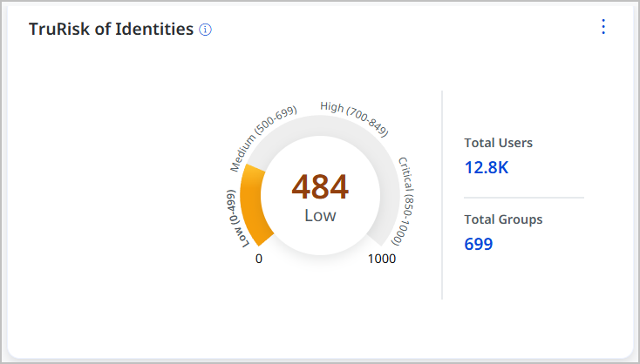Click the 484 risk score number
This screenshot has height=364, width=640.
(320, 187)
